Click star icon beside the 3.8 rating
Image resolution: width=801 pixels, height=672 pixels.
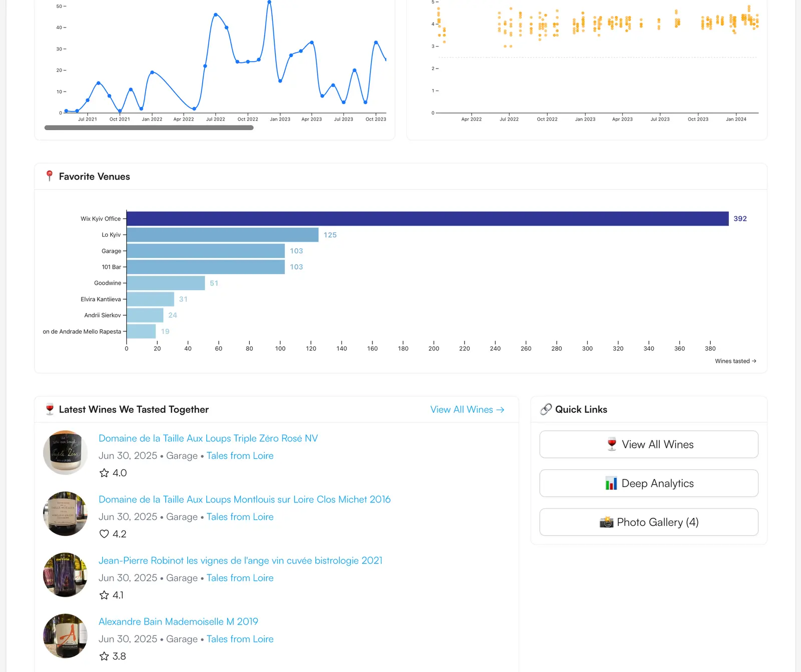point(104,656)
